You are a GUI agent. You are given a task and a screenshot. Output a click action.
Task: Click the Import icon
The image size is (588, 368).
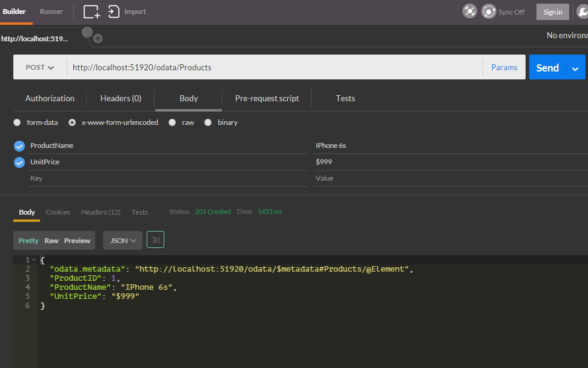click(x=115, y=11)
